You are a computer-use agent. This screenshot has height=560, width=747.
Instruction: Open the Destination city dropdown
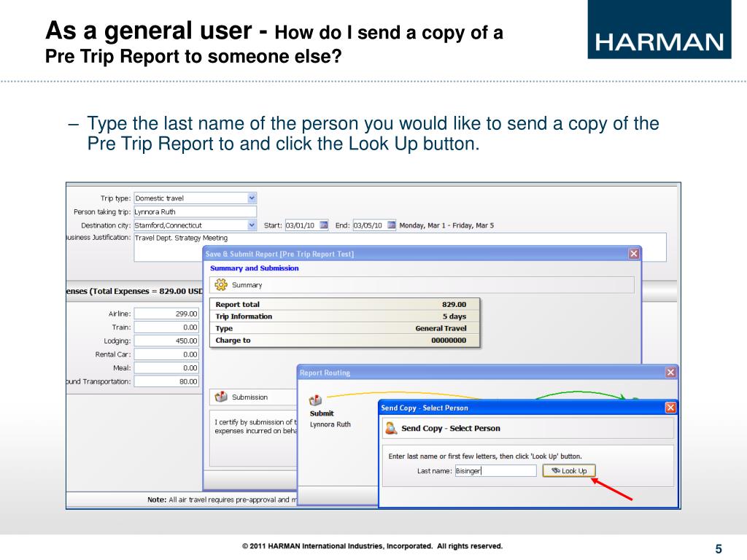[x=252, y=225]
